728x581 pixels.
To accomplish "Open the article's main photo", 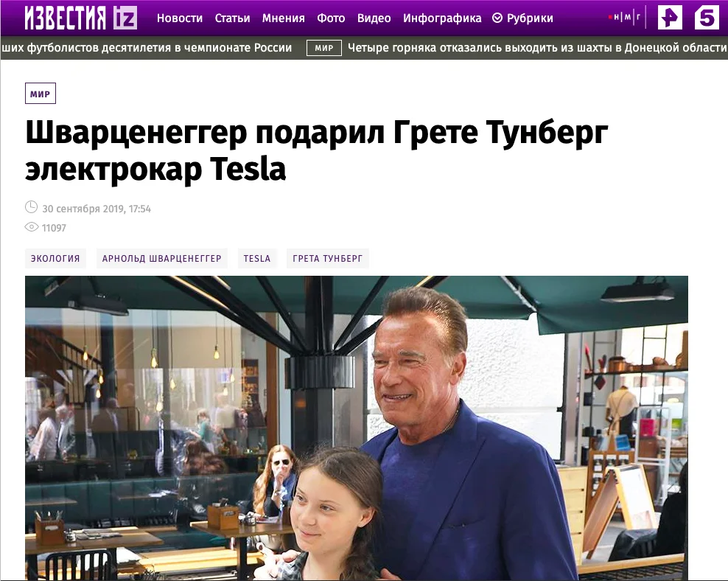I will 357,428.
